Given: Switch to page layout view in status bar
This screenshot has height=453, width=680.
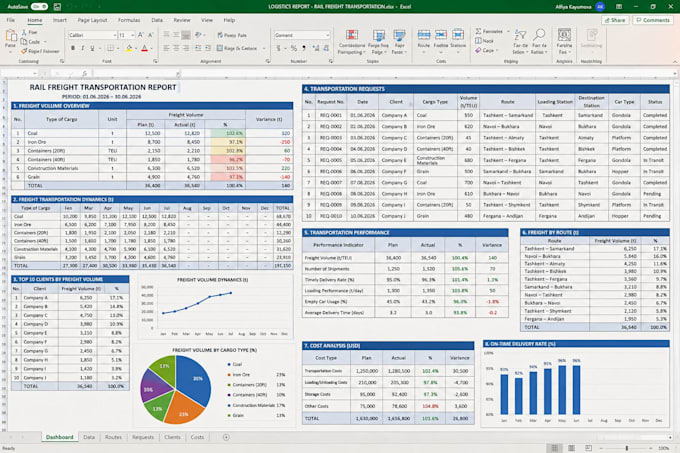Looking at the screenshot, I should point(572,448).
